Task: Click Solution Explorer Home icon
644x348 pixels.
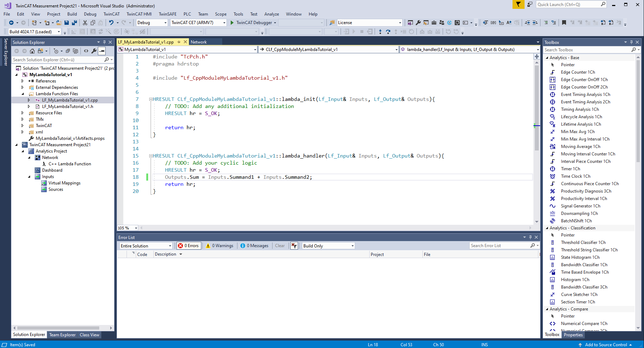Action: click(32, 51)
